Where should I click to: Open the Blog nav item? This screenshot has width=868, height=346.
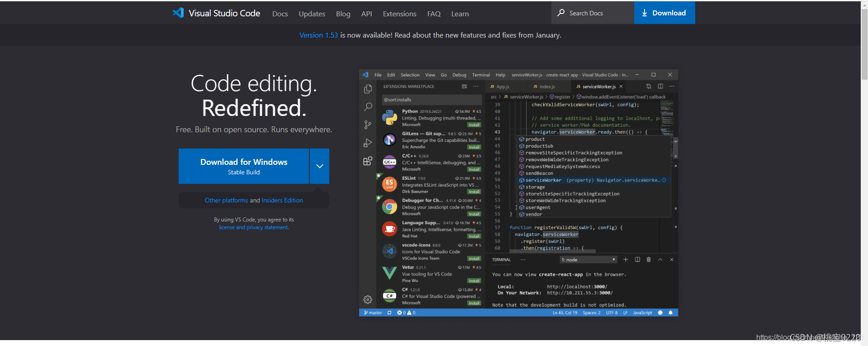coord(343,14)
